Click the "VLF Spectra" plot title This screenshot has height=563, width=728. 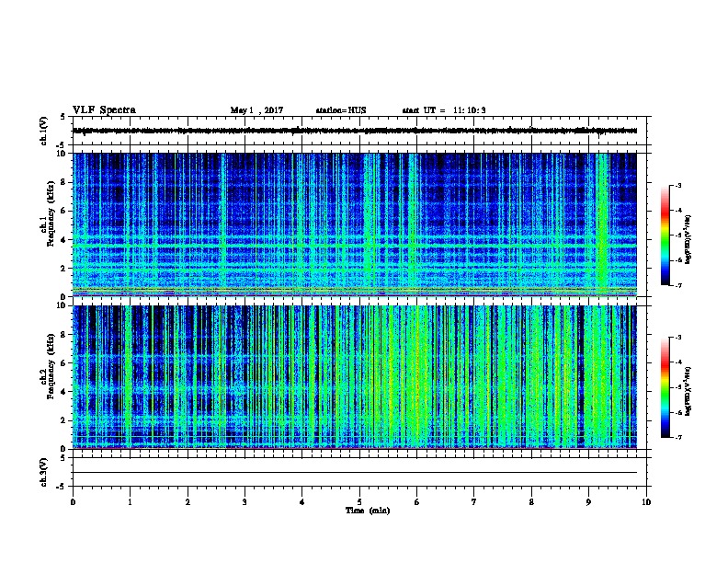pyautogui.click(x=104, y=110)
